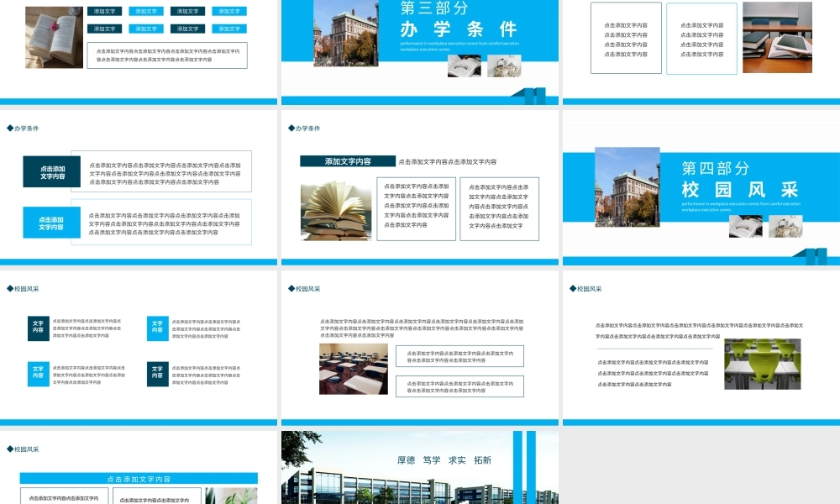The height and width of the screenshot is (504, 840).
Task: Click the blue-bordered text box beside the tablet photo
Action: (x=701, y=38)
